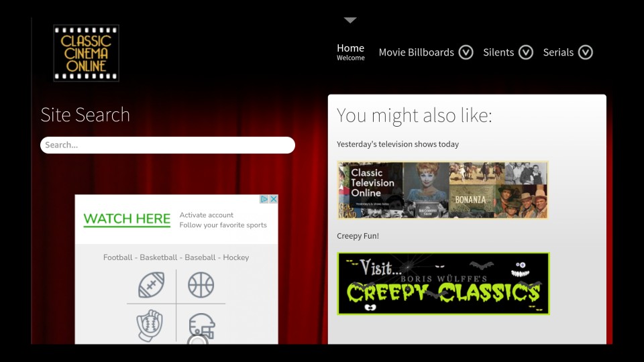The image size is (644, 362).
Task: Click the "Yesterday's television shows today" caption
Action: click(398, 144)
